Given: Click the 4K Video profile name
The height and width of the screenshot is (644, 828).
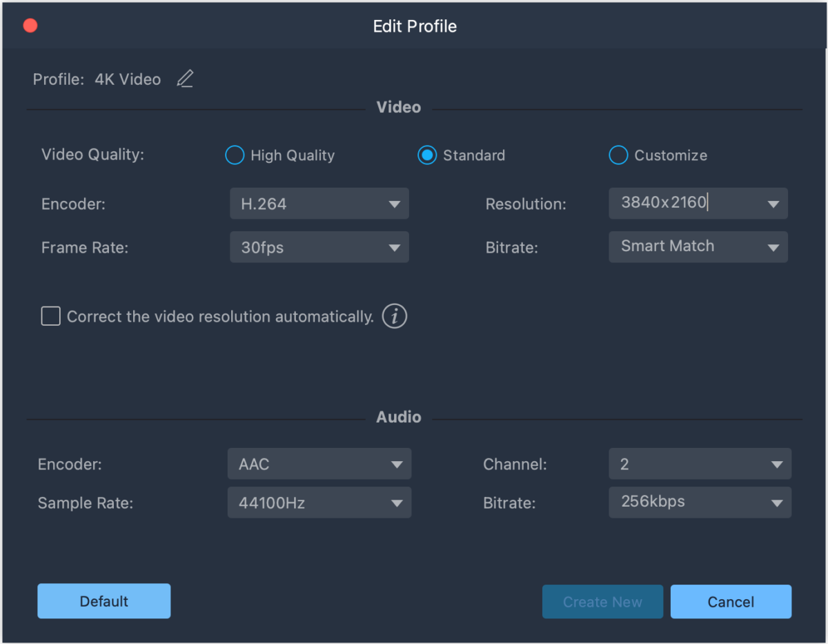Looking at the screenshot, I should click(128, 79).
